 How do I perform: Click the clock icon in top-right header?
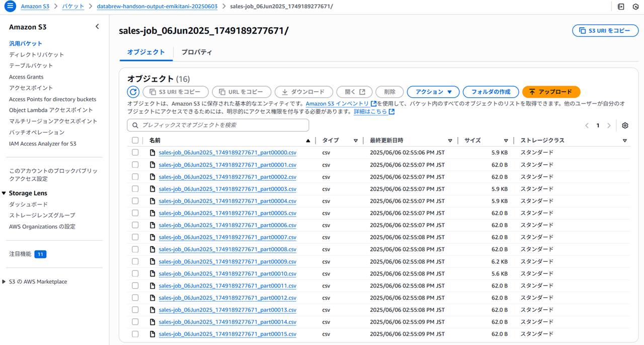pyautogui.click(x=635, y=6)
